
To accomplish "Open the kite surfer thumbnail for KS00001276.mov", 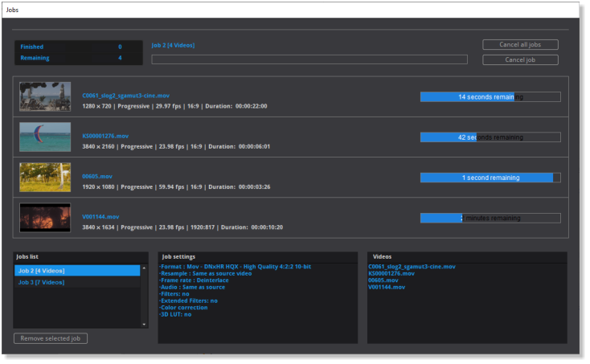I will (x=45, y=137).
